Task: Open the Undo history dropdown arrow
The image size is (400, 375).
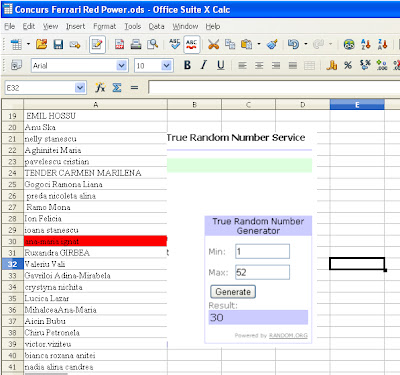Action: point(306,44)
